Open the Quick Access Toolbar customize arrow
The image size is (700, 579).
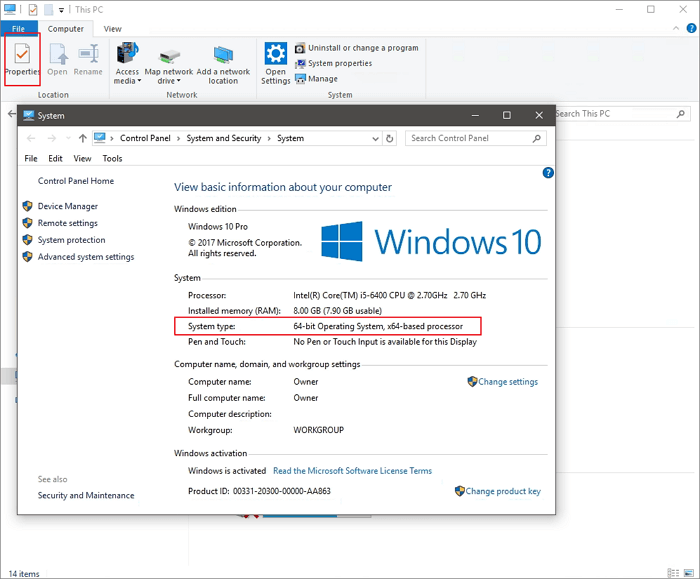[61, 10]
